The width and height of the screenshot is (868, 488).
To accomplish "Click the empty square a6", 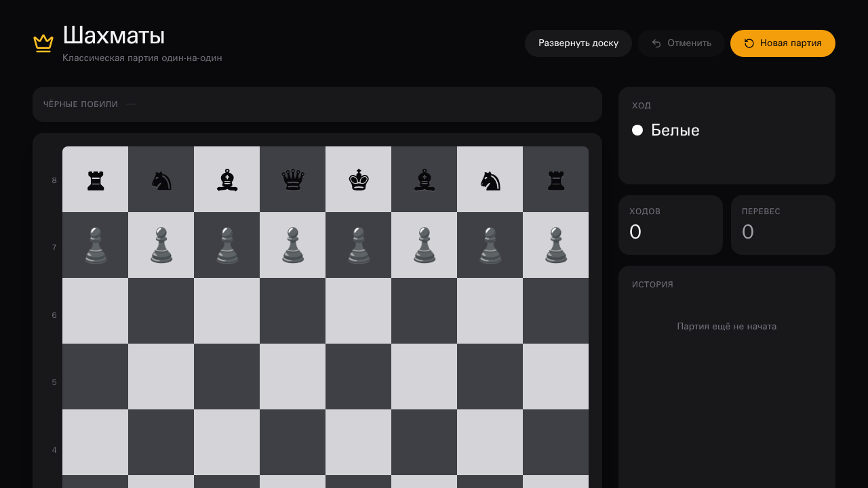I will (96, 311).
